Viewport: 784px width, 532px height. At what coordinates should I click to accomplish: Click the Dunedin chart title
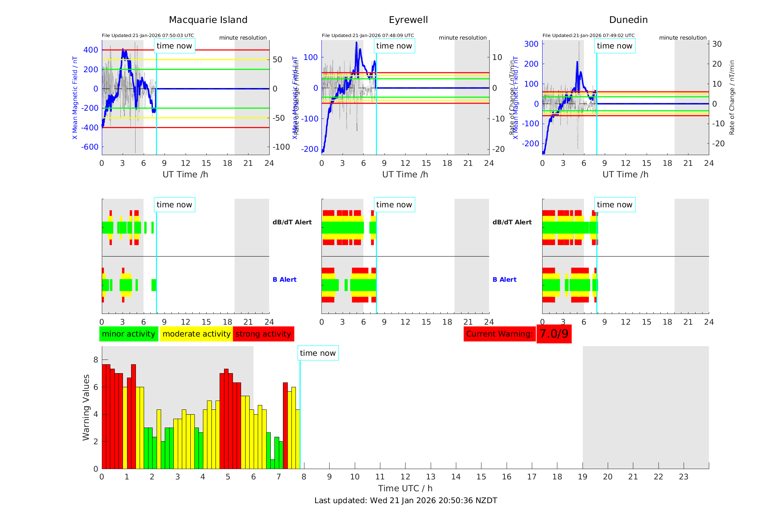(x=628, y=20)
